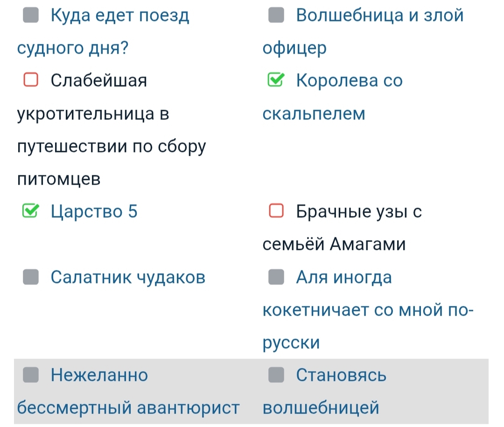
Task: Toggle checkbox for "Волшебница и злой офицер"
Action: tap(276, 16)
